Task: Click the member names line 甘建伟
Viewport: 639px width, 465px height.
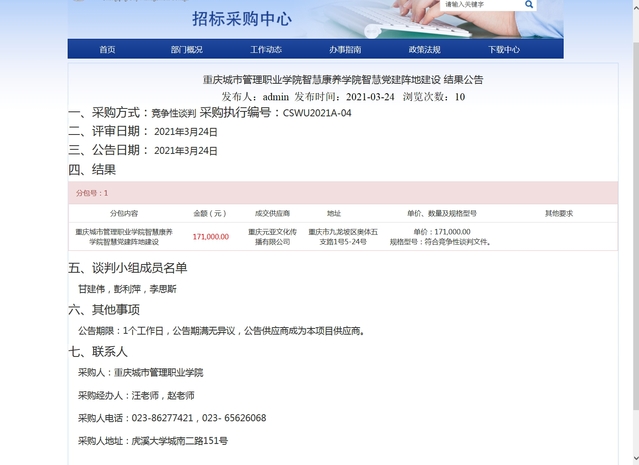Action: tap(127, 289)
